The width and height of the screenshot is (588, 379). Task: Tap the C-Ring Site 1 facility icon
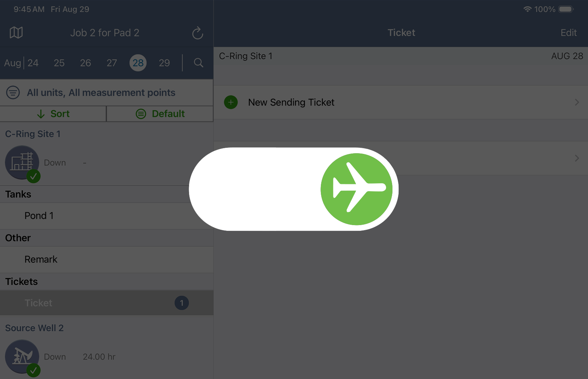[x=22, y=162]
